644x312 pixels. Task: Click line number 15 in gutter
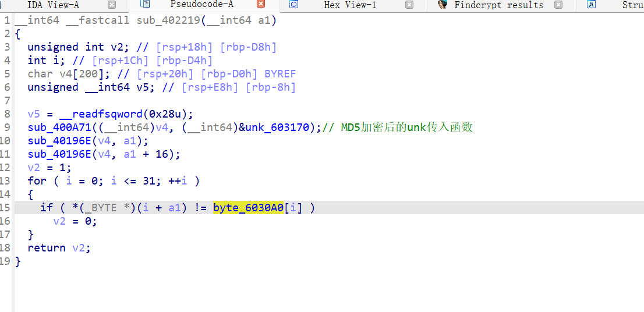tap(5, 208)
